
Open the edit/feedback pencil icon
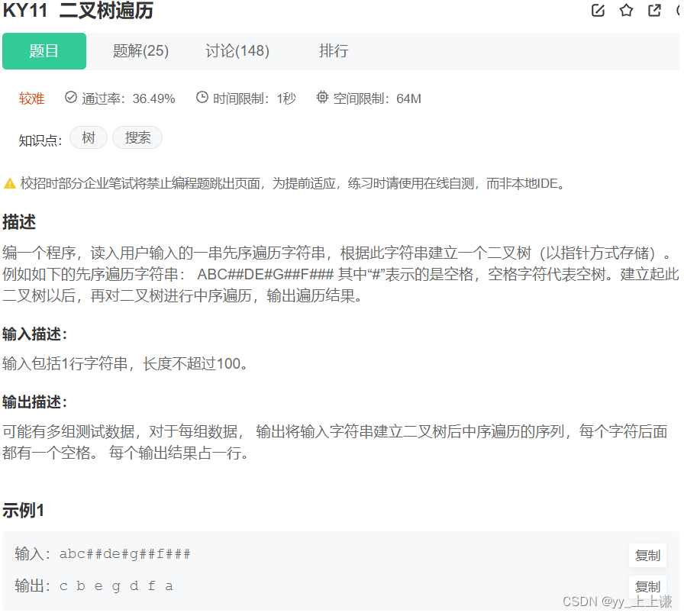click(598, 11)
